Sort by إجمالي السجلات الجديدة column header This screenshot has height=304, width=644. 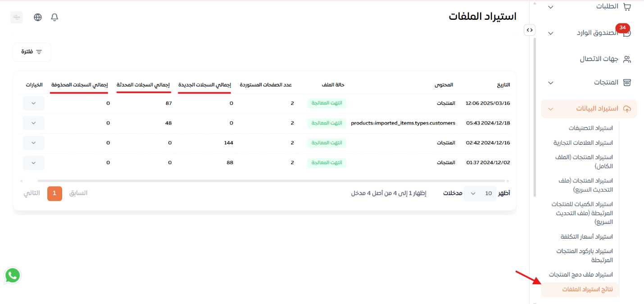click(x=204, y=85)
